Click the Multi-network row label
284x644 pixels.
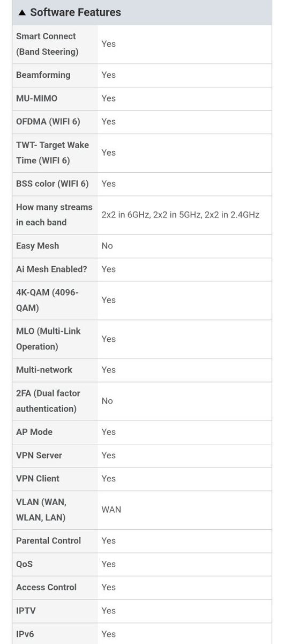pos(44,370)
